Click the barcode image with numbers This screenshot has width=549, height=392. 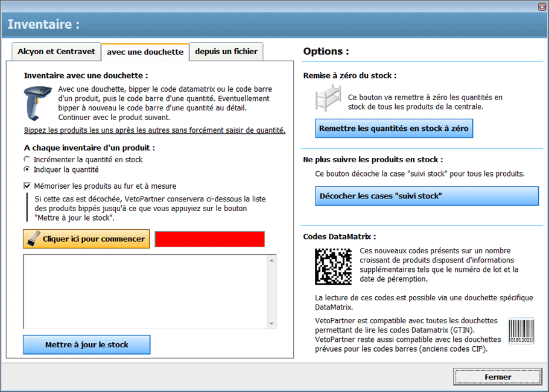[x=521, y=331]
